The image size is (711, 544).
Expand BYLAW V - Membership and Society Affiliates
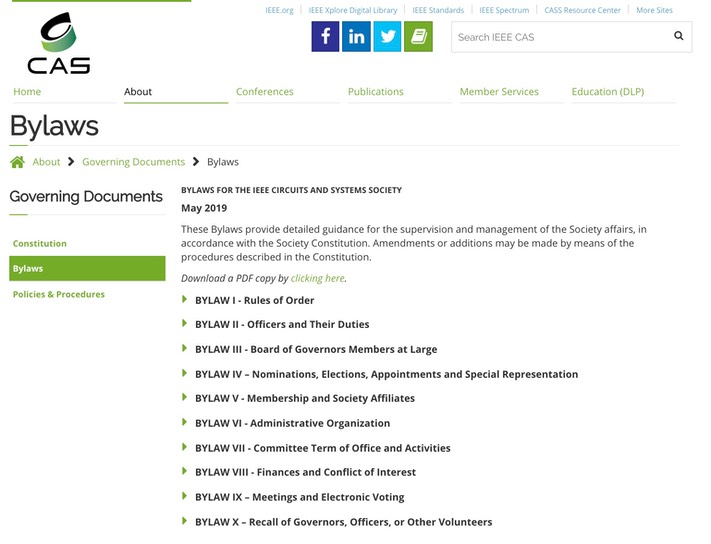[305, 398]
